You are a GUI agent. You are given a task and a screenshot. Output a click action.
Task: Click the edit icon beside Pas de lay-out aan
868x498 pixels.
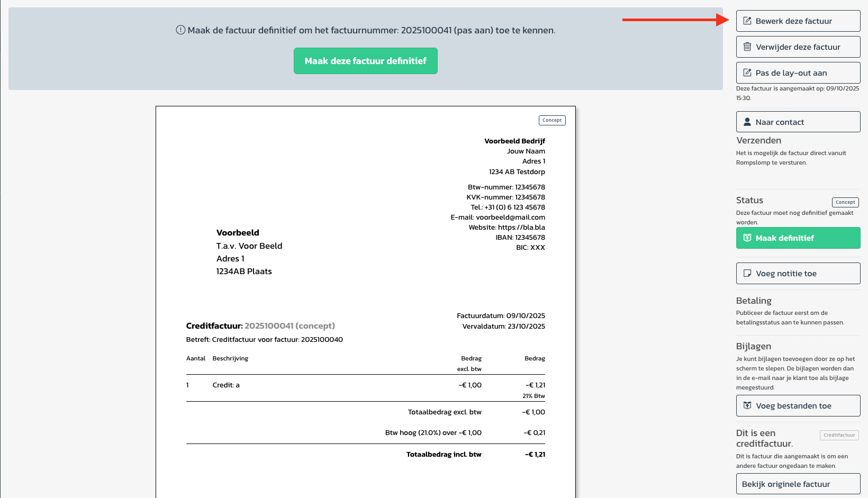[747, 73]
